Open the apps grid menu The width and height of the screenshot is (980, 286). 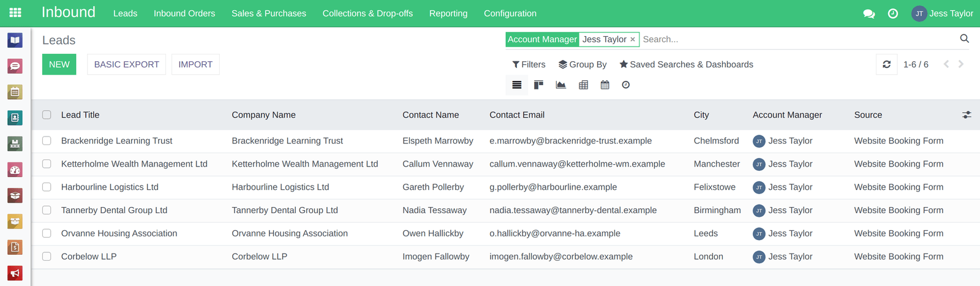(15, 13)
